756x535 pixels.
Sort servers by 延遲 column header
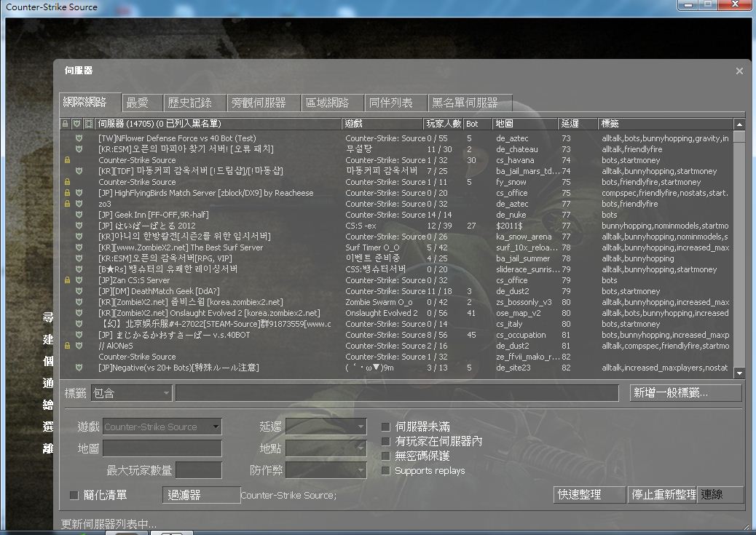[x=578, y=124]
